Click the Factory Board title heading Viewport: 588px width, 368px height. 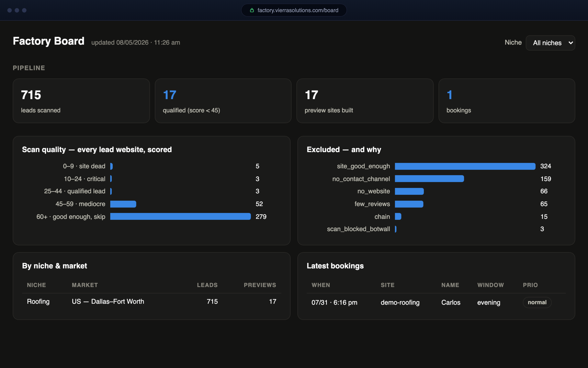49,41
